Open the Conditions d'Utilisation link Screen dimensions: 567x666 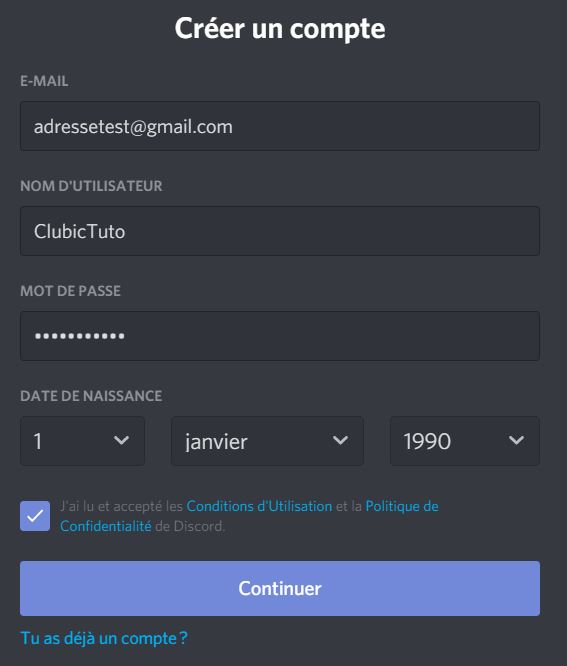(x=259, y=506)
